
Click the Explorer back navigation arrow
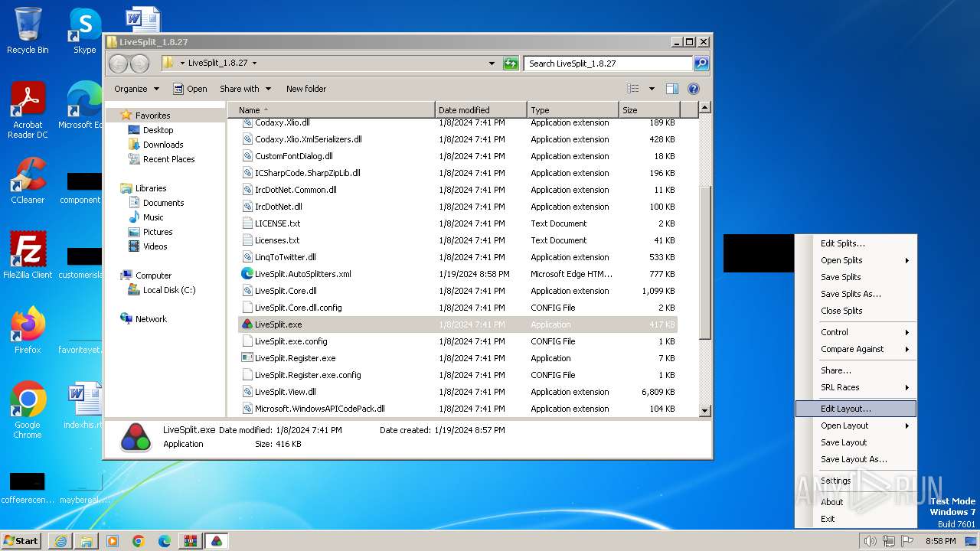tap(118, 64)
